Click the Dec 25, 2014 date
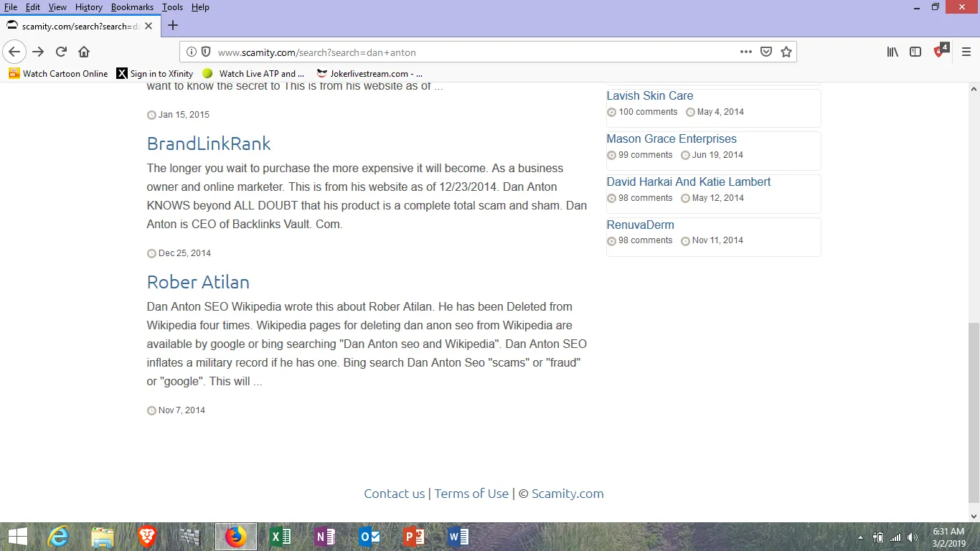 coord(184,253)
